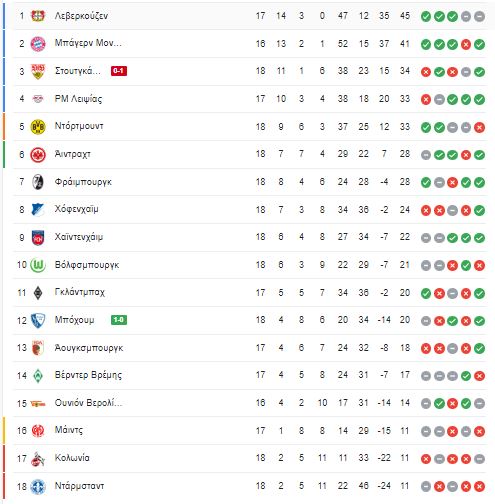Select the Φράιμπουργκ team name

click(83, 182)
